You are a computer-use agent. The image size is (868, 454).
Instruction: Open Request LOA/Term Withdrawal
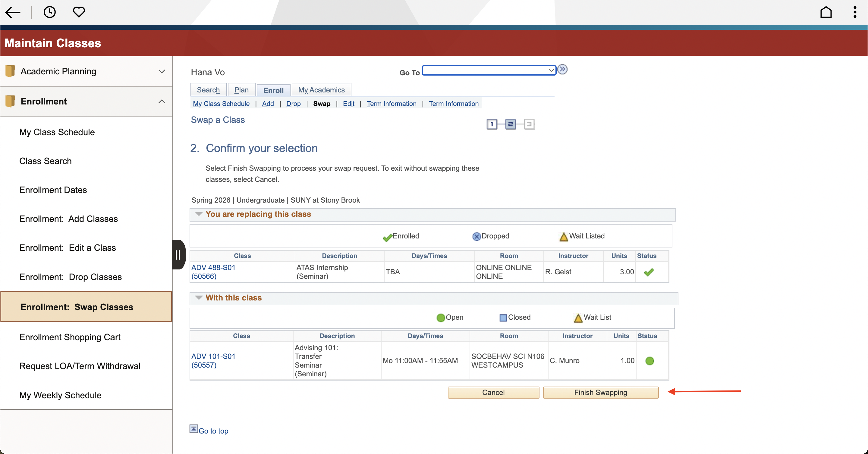(80, 366)
